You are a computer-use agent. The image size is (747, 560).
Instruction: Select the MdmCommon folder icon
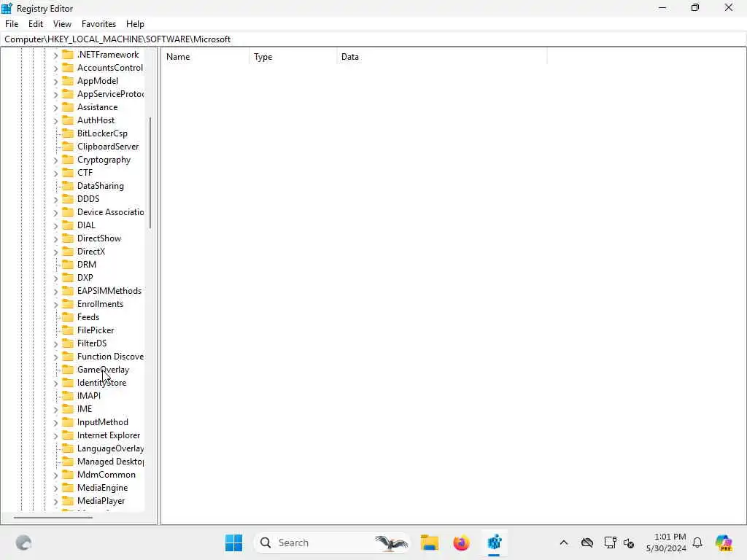point(68,474)
